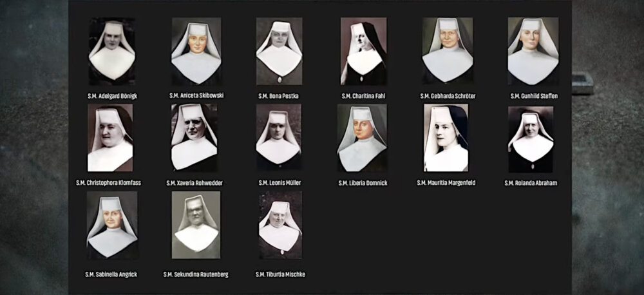
Task: Select the S.M. Leonis Müller photo
Action: (278, 137)
